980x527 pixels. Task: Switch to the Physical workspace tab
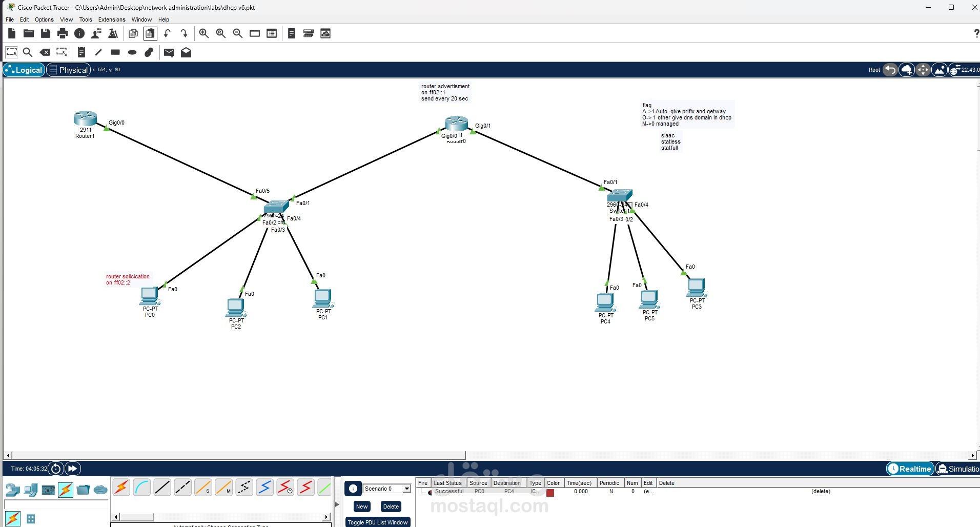(x=68, y=69)
